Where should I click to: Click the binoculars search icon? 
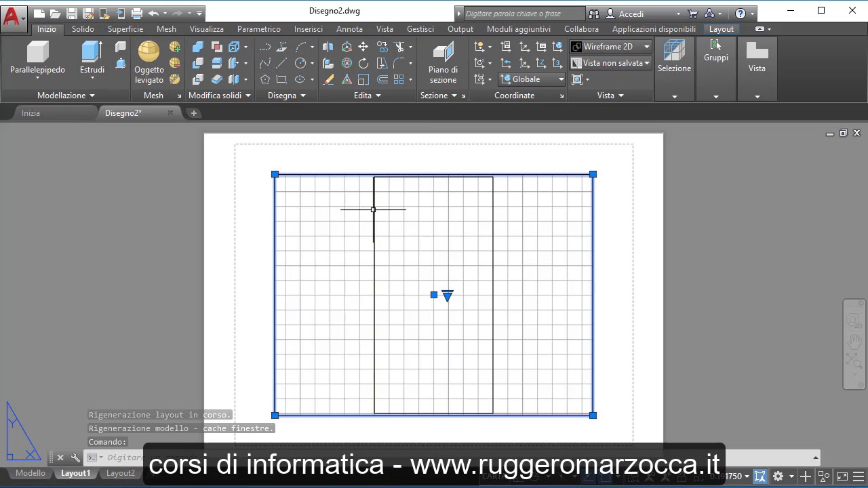(x=594, y=13)
